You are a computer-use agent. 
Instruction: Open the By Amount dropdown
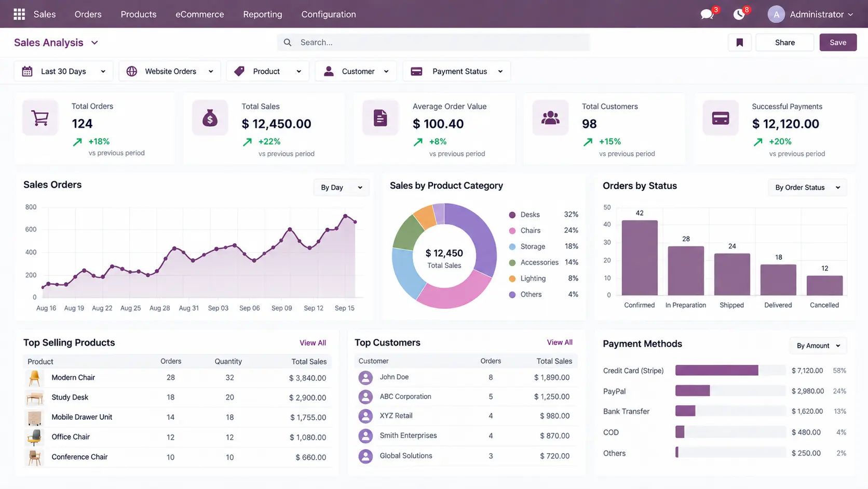point(818,346)
